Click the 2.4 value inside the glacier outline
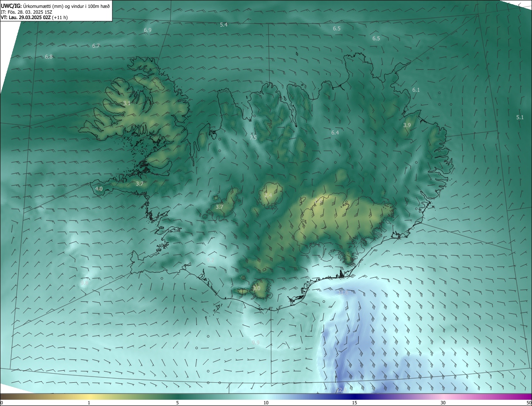The height and width of the screenshot is (406, 532). pos(268,196)
